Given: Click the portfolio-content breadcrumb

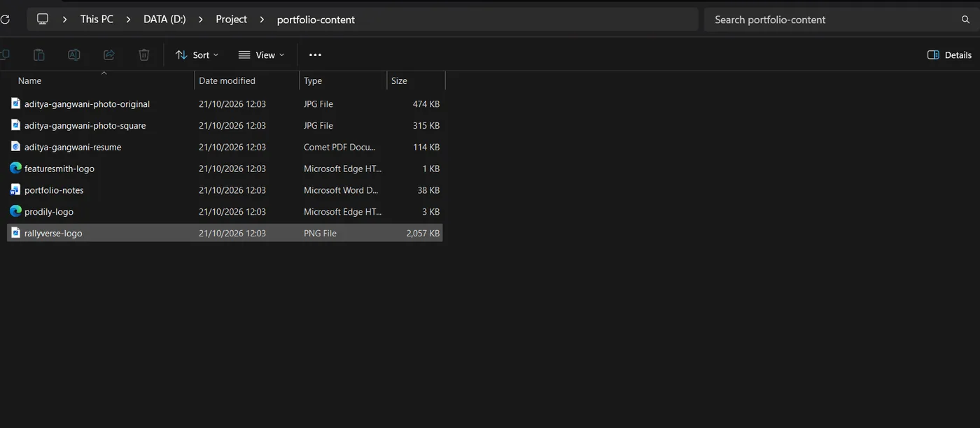Looking at the screenshot, I should pyautogui.click(x=316, y=20).
